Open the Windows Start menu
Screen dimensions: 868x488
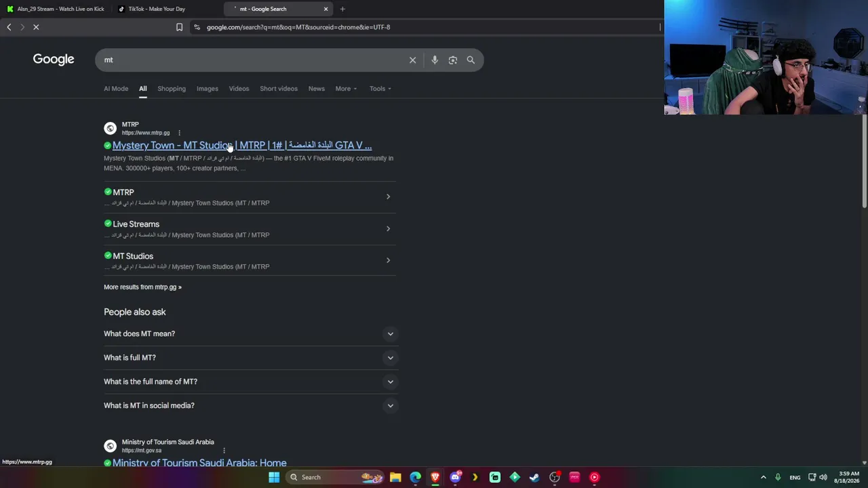click(274, 477)
